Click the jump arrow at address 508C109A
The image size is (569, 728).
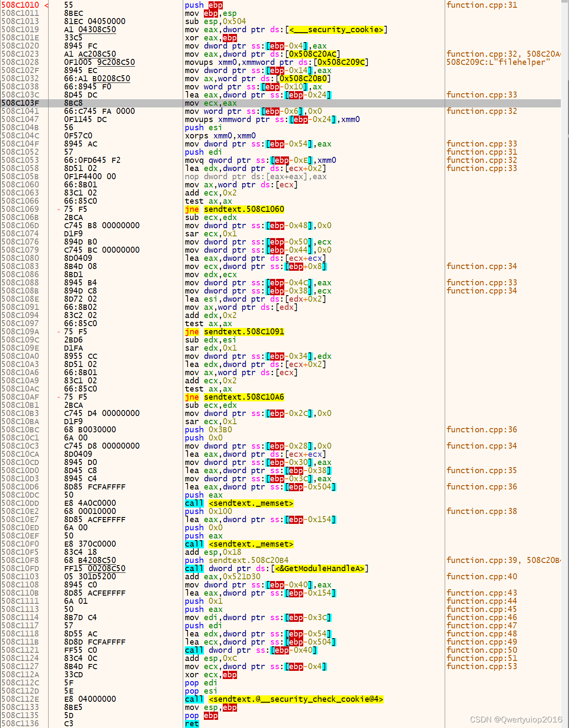(x=58, y=332)
